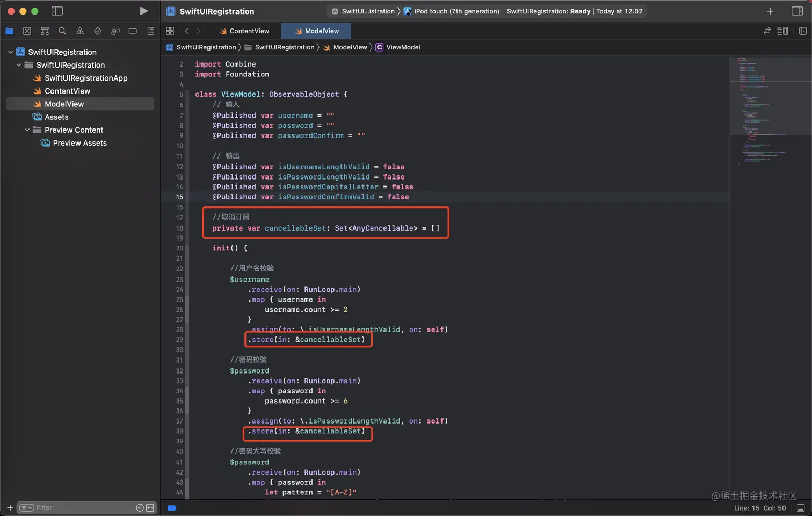812x516 pixels.
Task: Toggle source-control status filter icon
Action: click(150, 507)
